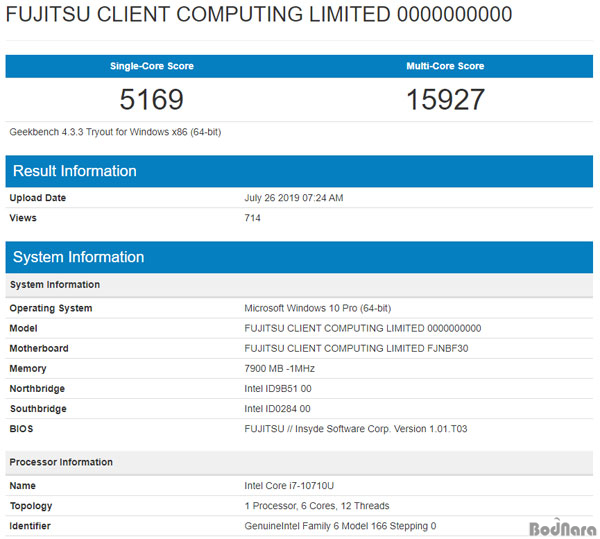This screenshot has width=600, height=539.
Task: Click the Identifier label
Action: point(30,526)
